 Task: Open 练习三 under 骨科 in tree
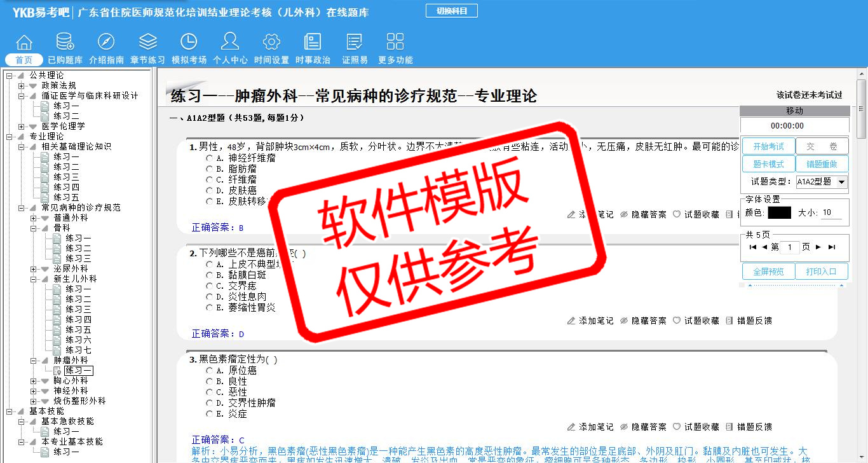tap(78, 259)
